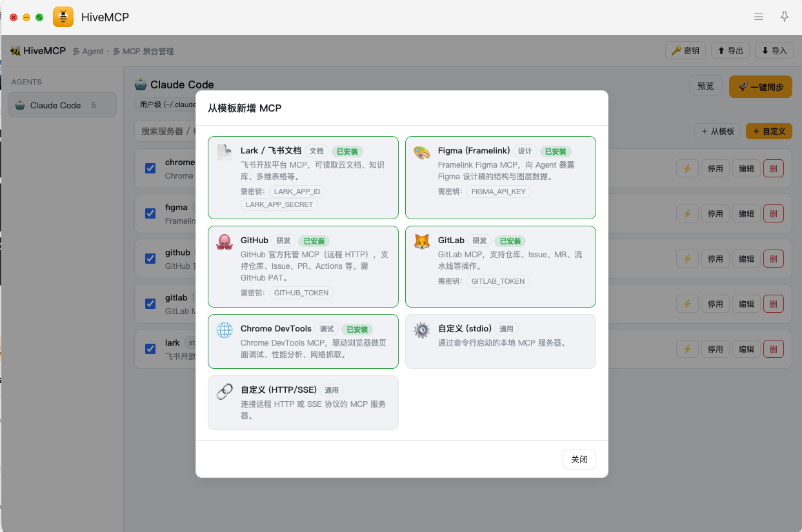This screenshot has width=802, height=532.
Task: Select the 自定义 (stdio) template card
Action: click(501, 341)
